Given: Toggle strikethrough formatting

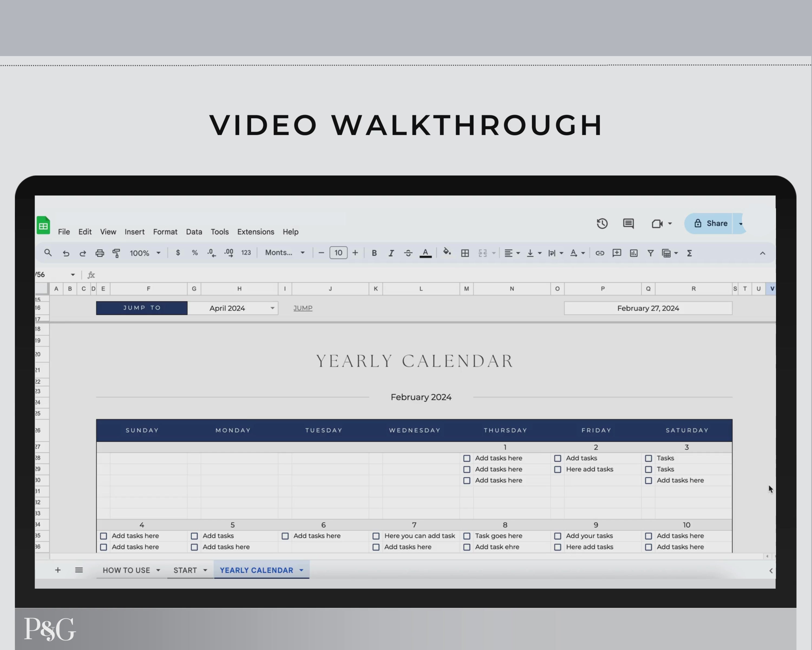Looking at the screenshot, I should coord(408,253).
